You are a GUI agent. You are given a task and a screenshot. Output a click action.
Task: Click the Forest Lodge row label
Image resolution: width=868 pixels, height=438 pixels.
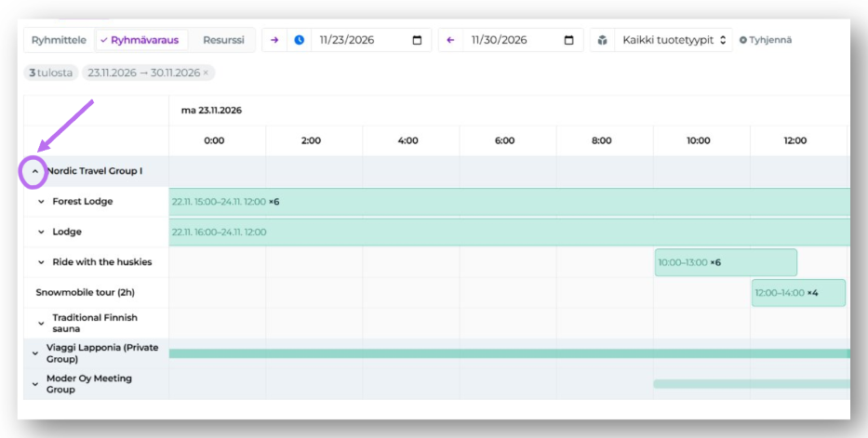tap(83, 201)
